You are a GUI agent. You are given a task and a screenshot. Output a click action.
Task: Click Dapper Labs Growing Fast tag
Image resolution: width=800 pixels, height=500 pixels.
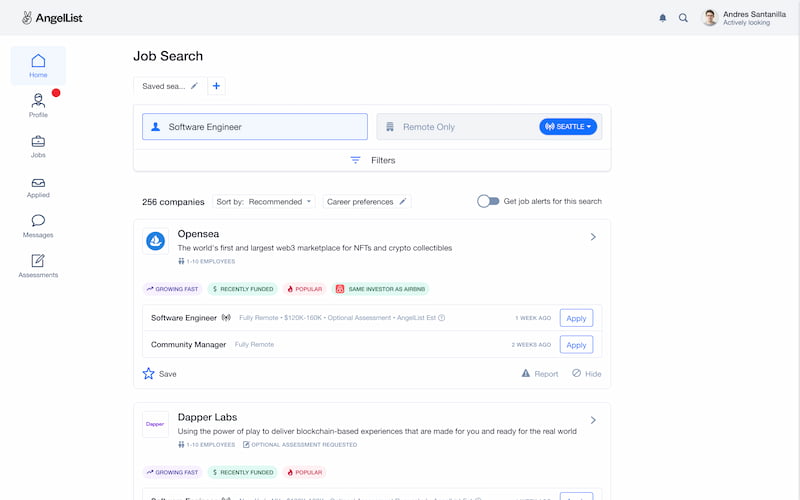[172, 472]
